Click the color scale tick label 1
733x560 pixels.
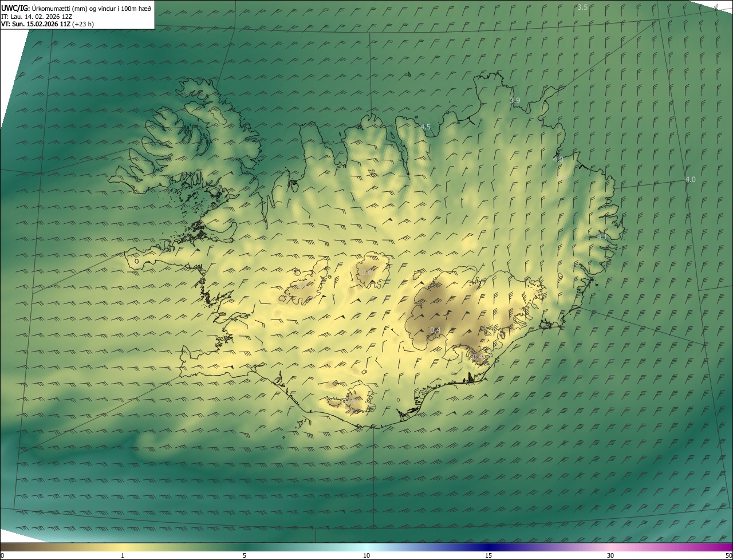123,555
